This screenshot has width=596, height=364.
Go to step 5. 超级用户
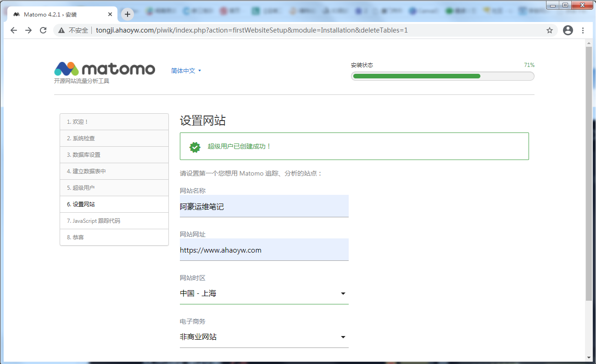click(114, 188)
